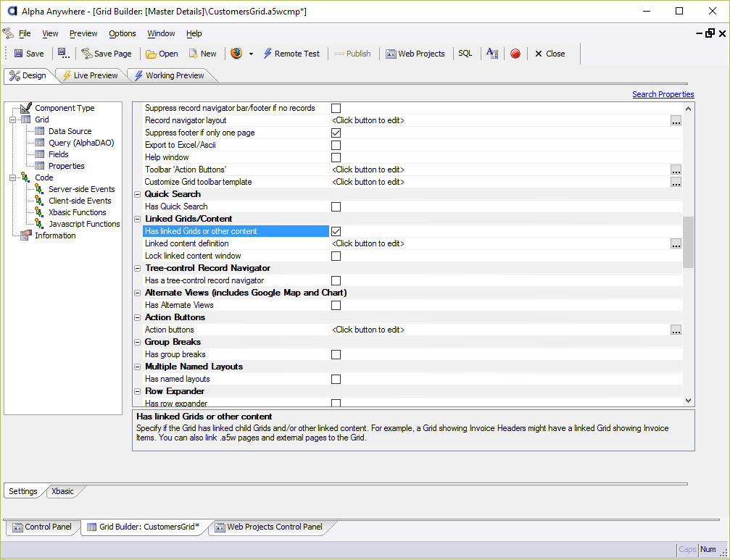The height and width of the screenshot is (560, 730).
Task: Open Linked content definition ellipsis button
Action: 676,243
